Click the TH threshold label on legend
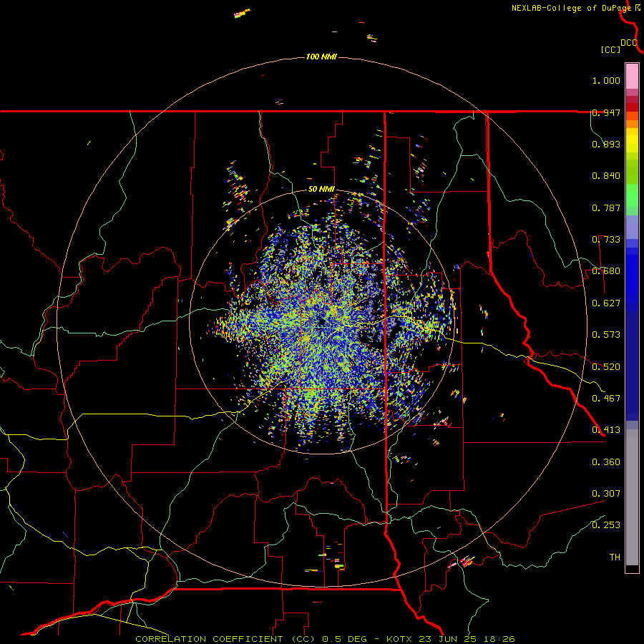644x644 pixels. click(x=615, y=557)
